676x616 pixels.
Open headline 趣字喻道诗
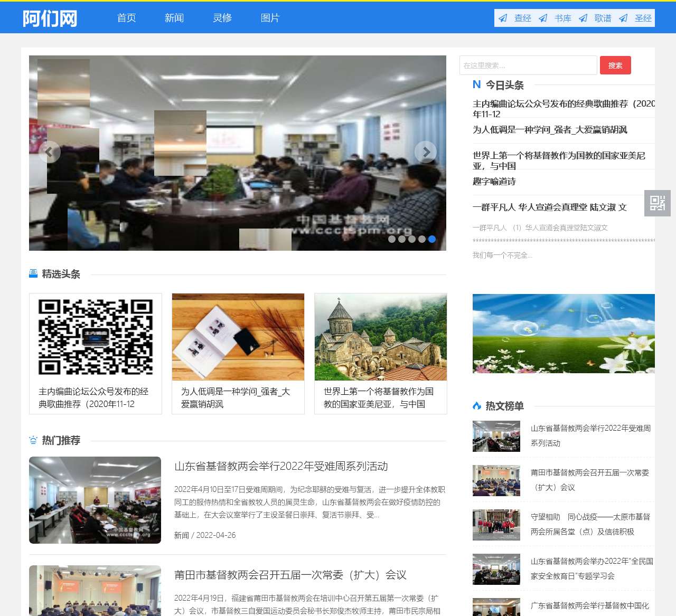[x=494, y=182]
